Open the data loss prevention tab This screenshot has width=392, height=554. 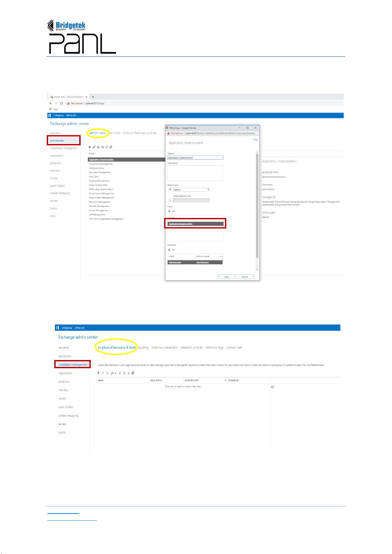click(x=164, y=348)
